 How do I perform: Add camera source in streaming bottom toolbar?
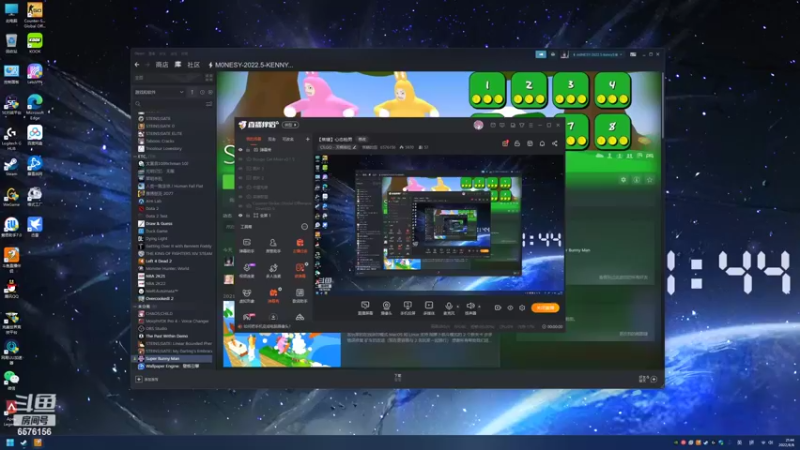[x=386, y=307]
